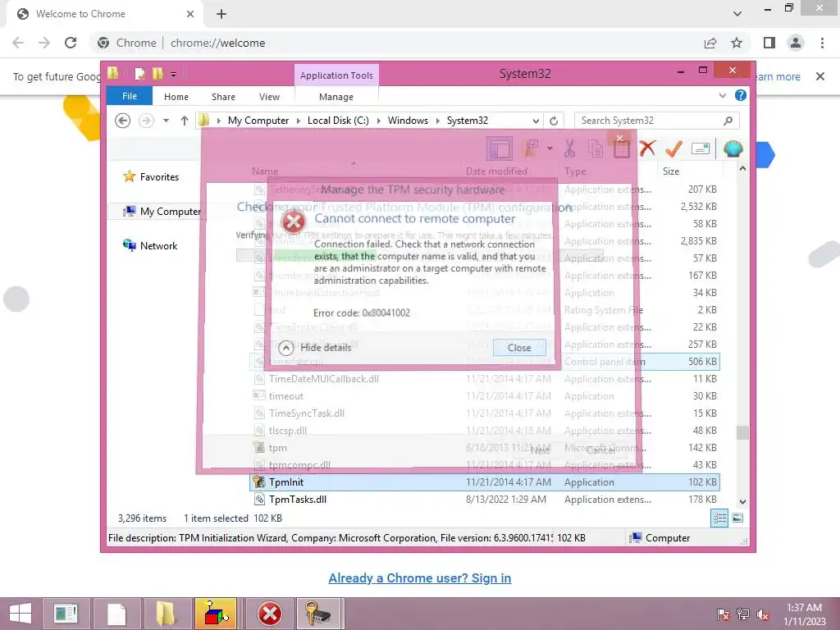
Task: Open the Chrome profile avatar icon
Action: [x=796, y=43]
